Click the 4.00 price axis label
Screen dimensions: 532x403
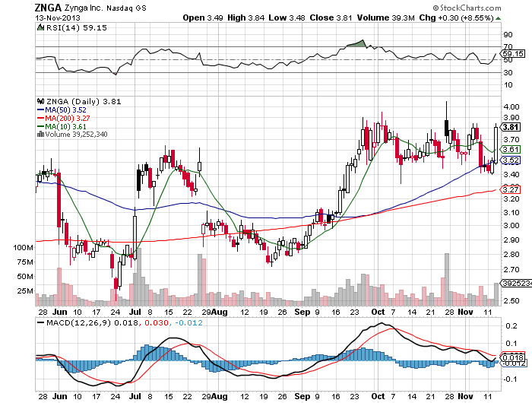(511, 107)
